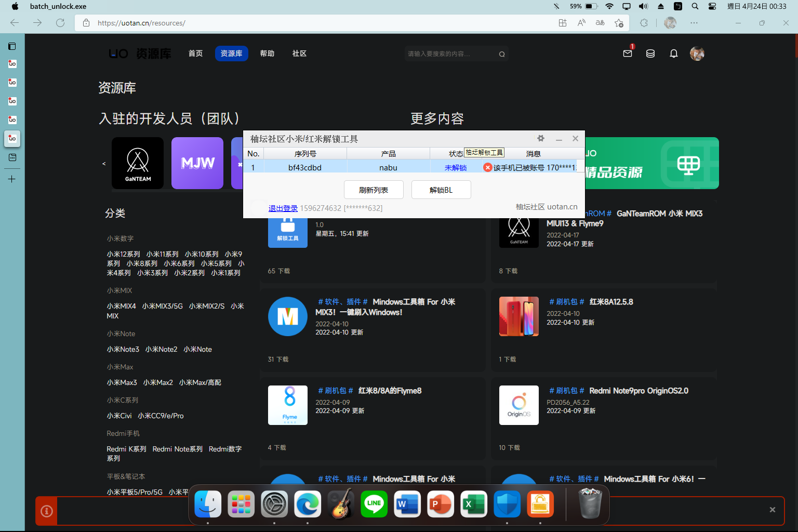This screenshot has height=532, width=798.
Task: Open Redmi Note9pro OriginOS2.0 resource
Action: point(639,391)
